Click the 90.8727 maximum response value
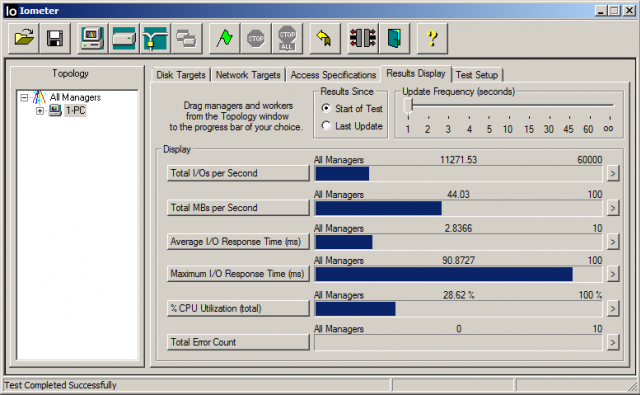The height and width of the screenshot is (395, 640). click(458, 260)
